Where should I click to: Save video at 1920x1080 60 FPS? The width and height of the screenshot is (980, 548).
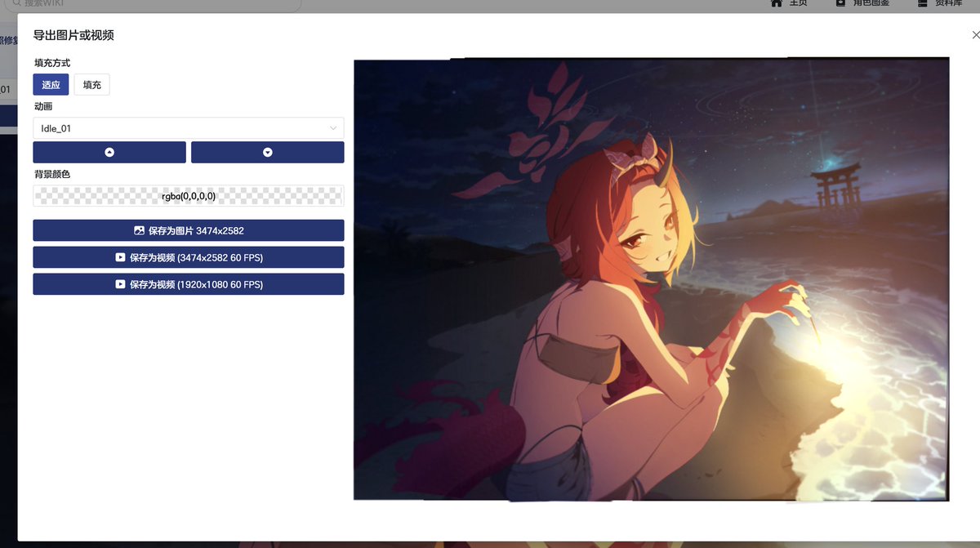pos(189,284)
